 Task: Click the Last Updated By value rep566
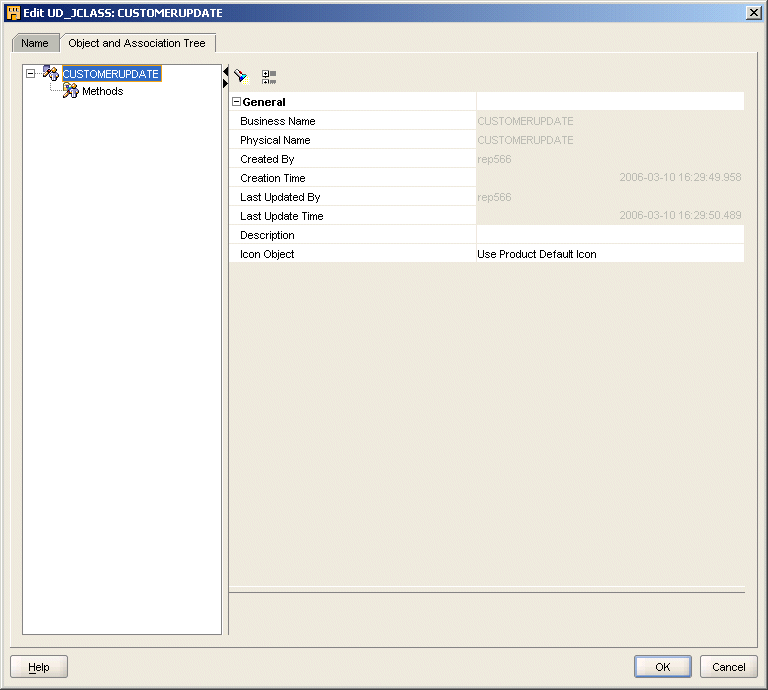click(x=494, y=197)
